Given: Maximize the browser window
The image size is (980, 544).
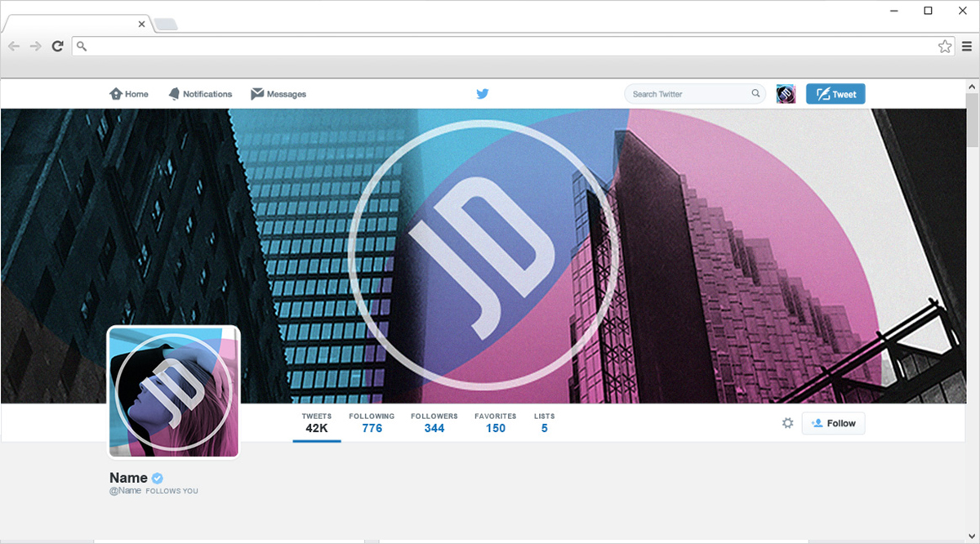Looking at the screenshot, I should click(928, 11).
